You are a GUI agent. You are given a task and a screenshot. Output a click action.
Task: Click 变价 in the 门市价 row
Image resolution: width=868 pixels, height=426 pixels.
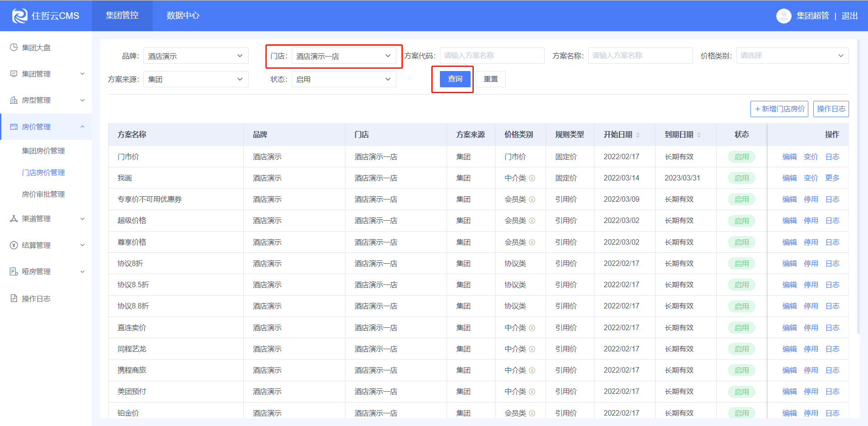(811, 157)
